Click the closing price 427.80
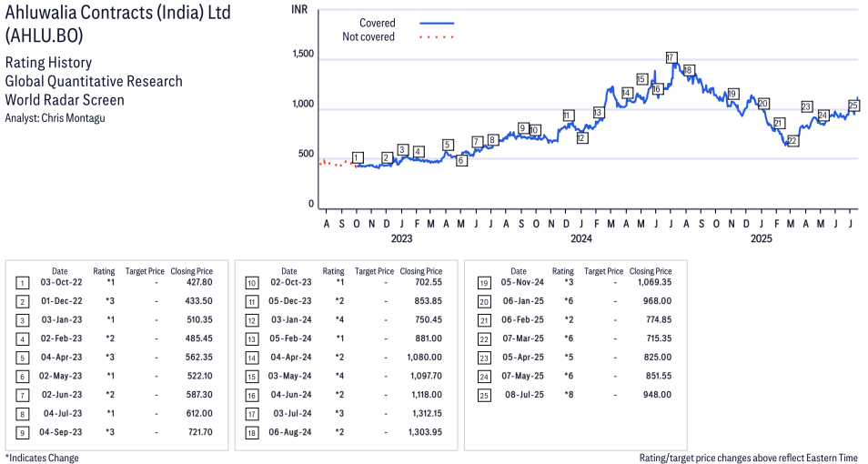 (x=199, y=282)
